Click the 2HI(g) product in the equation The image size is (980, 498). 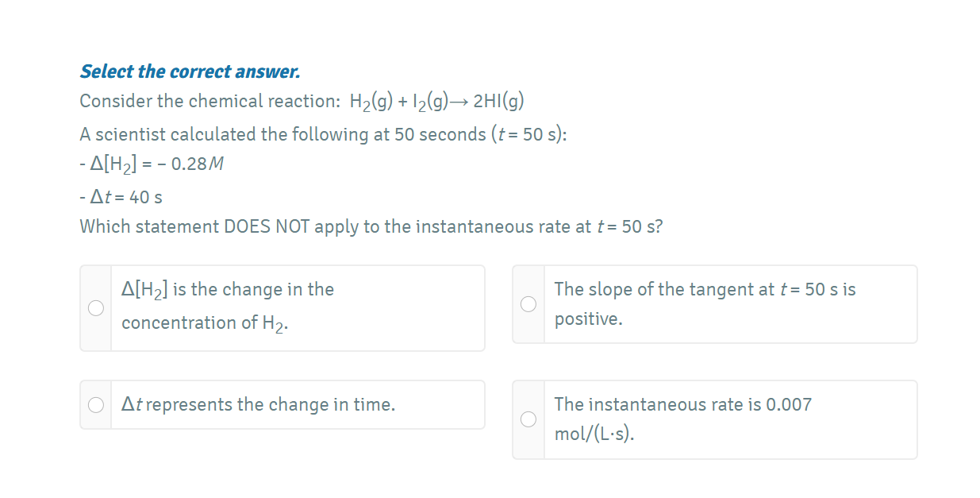click(x=498, y=102)
